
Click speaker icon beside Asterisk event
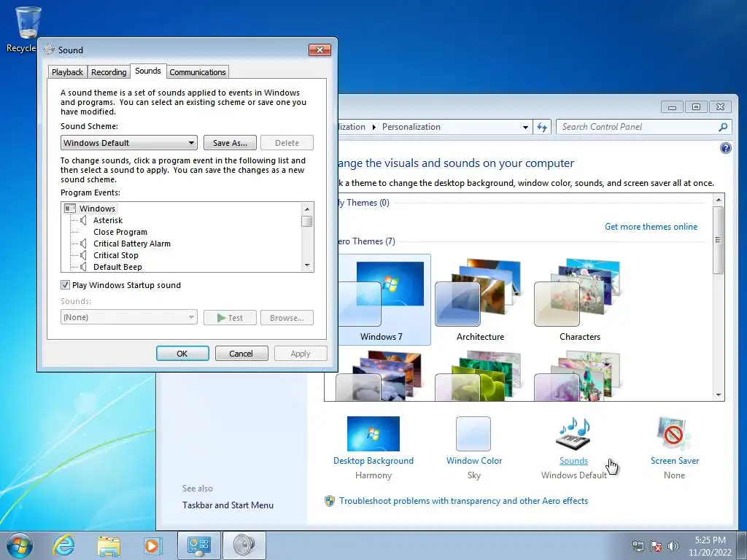83,220
